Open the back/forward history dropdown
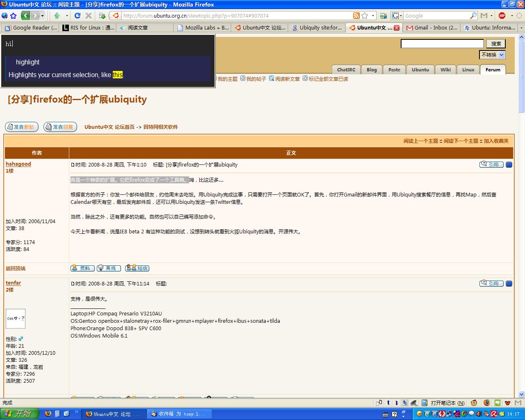The width and height of the screenshot is (525, 420). (x=42, y=16)
